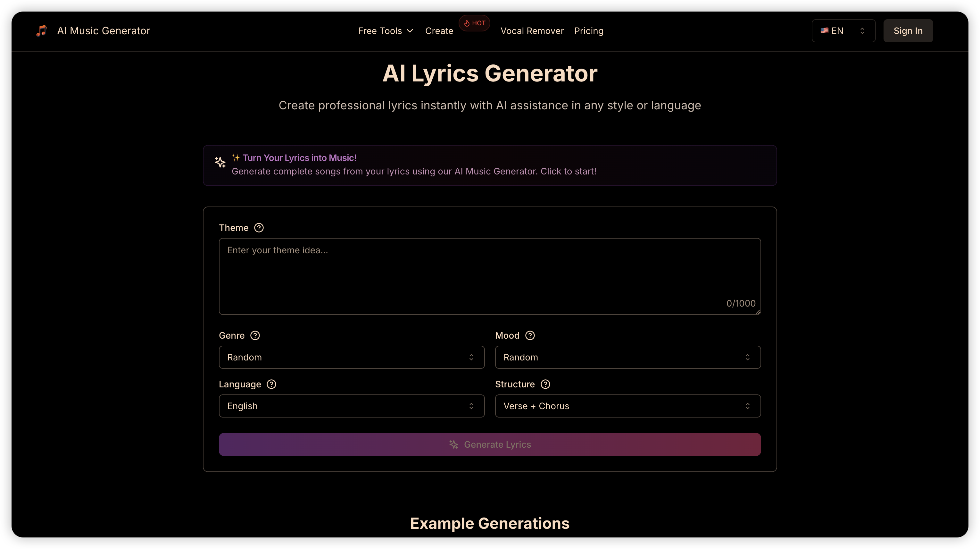This screenshot has width=980, height=549.
Task: Click the HOT flame badge
Action: click(474, 23)
